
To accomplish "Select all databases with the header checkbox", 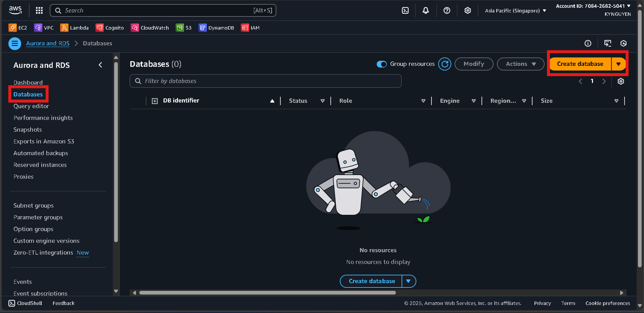I will (155, 100).
